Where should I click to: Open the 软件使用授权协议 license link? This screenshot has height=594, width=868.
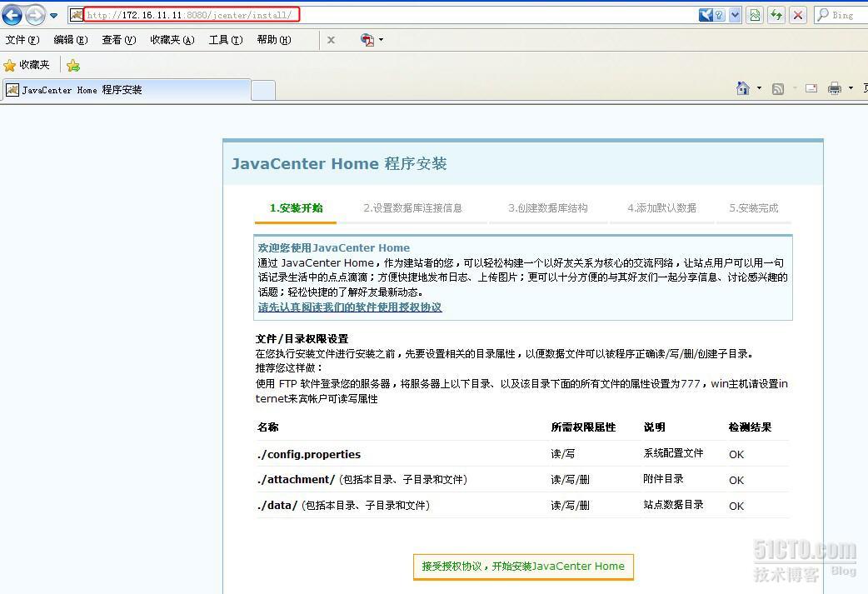350,307
